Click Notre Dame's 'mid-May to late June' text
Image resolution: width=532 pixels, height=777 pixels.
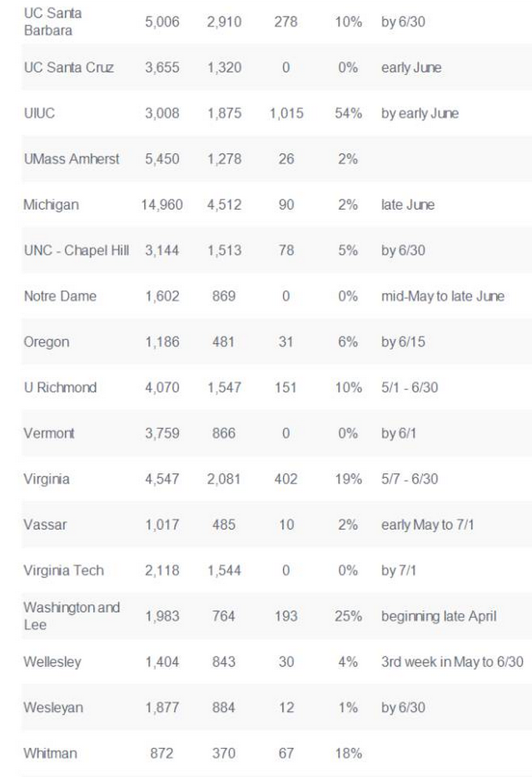(442, 296)
